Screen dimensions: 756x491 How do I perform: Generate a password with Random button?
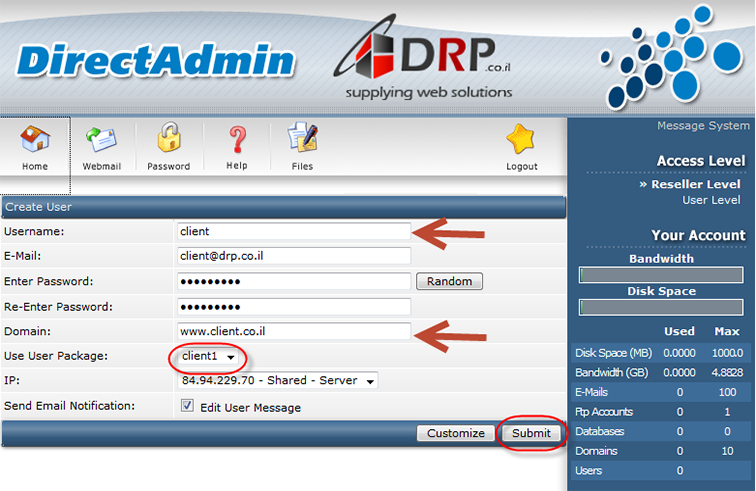[449, 281]
